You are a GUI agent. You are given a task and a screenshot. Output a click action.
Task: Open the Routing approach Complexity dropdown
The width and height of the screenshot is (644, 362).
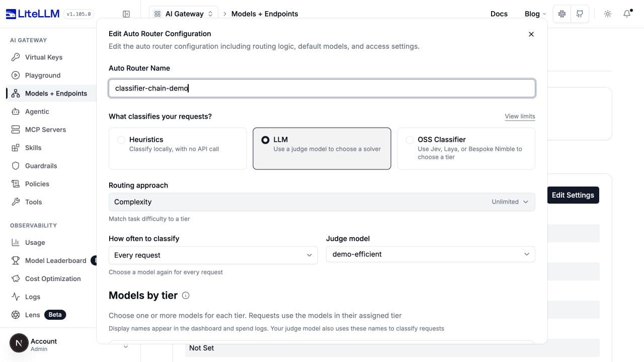click(x=322, y=202)
